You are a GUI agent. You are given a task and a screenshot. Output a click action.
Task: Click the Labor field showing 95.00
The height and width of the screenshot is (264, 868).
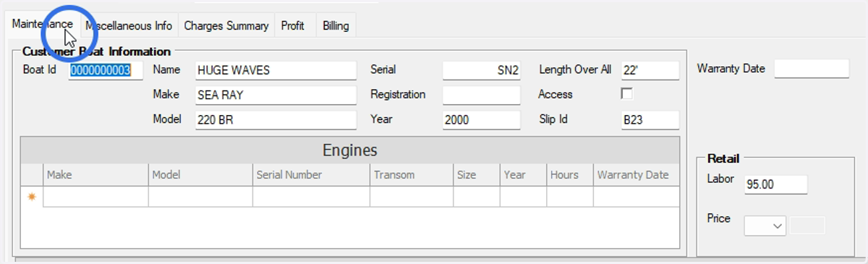click(x=776, y=184)
